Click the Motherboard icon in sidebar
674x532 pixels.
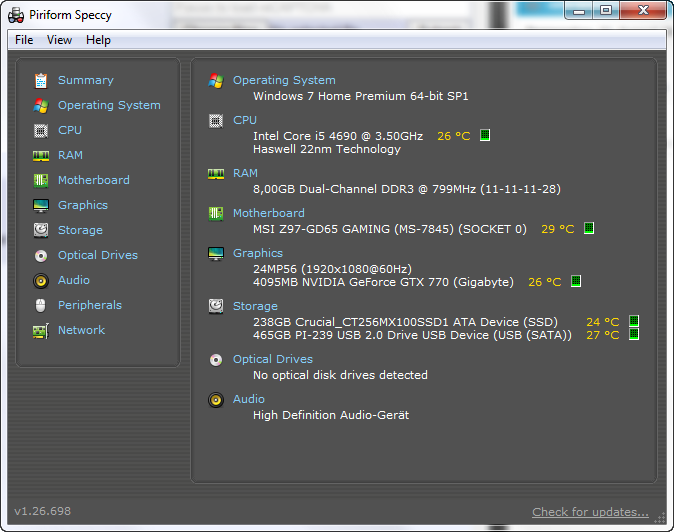41,180
